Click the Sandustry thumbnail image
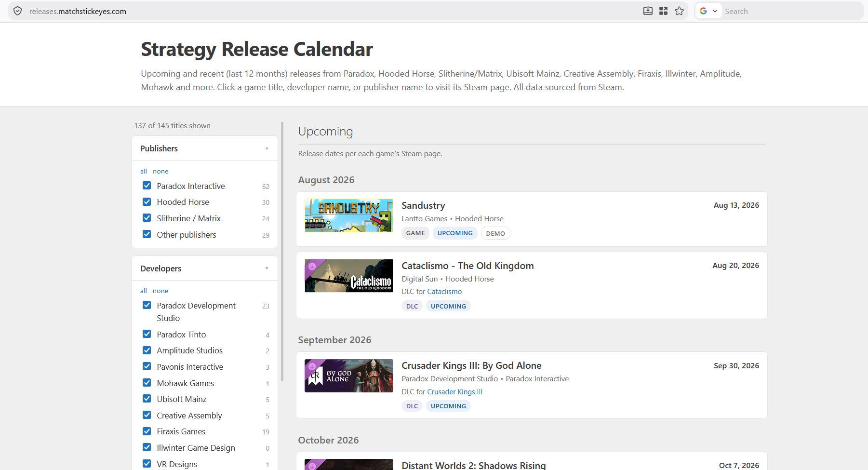 tap(349, 215)
